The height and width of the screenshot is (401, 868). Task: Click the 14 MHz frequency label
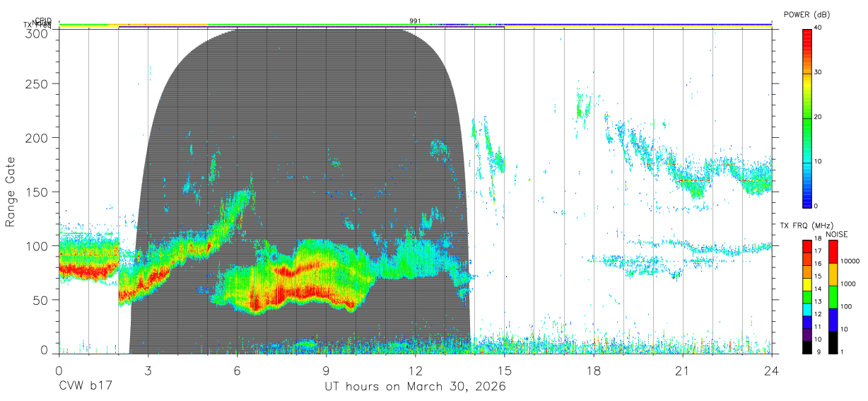pos(817,289)
